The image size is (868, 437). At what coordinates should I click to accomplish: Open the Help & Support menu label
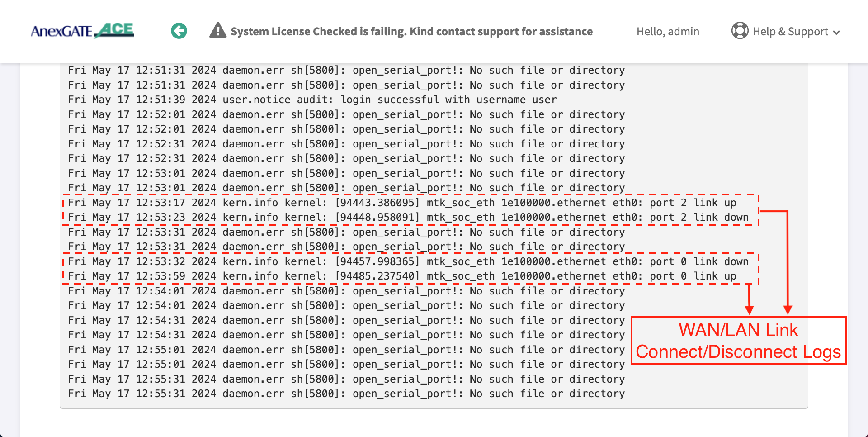[x=790, y=32]
